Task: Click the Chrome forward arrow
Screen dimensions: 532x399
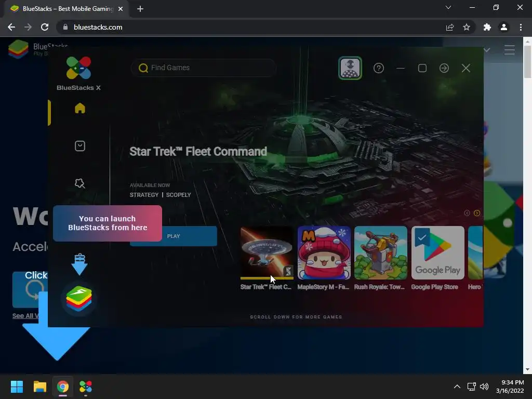Action: pos(28,27)
